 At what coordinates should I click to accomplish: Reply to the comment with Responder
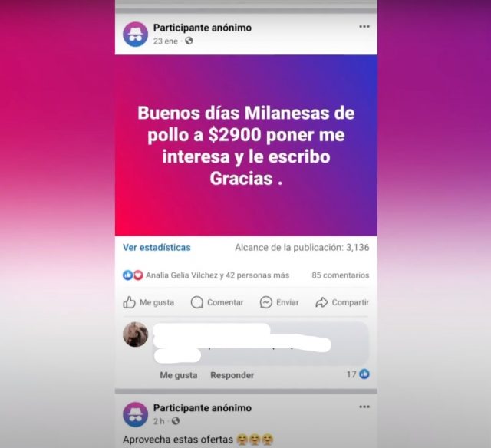click(232, 375)
